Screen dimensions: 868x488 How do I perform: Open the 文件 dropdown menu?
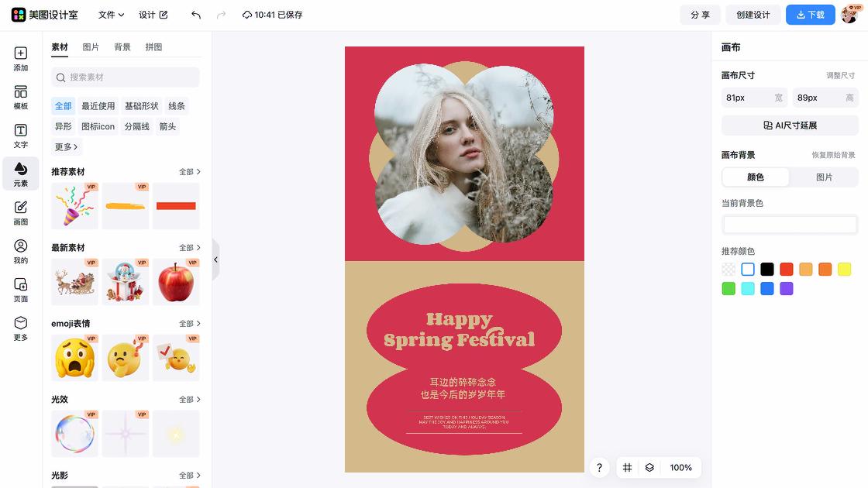pos(111,15)
